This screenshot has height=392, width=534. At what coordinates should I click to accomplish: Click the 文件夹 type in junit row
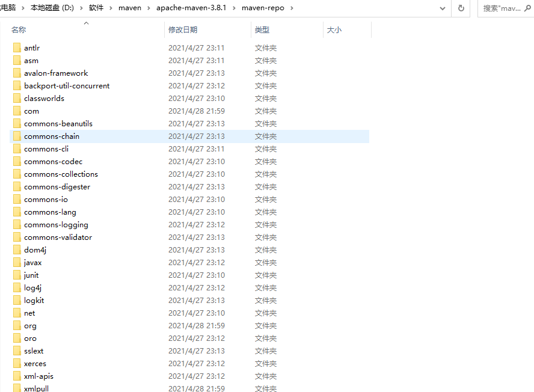[x=266, y=275]
